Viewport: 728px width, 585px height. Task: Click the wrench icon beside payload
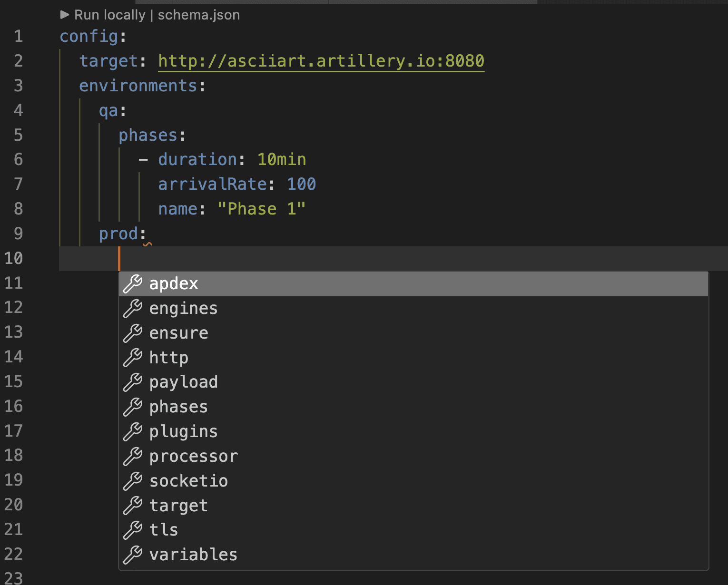[133, 382]
